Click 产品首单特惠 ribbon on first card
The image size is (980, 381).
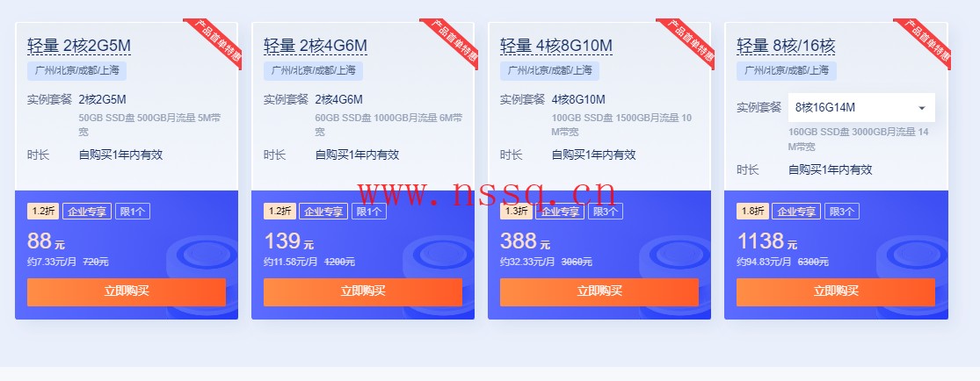[x=214, y=42]
